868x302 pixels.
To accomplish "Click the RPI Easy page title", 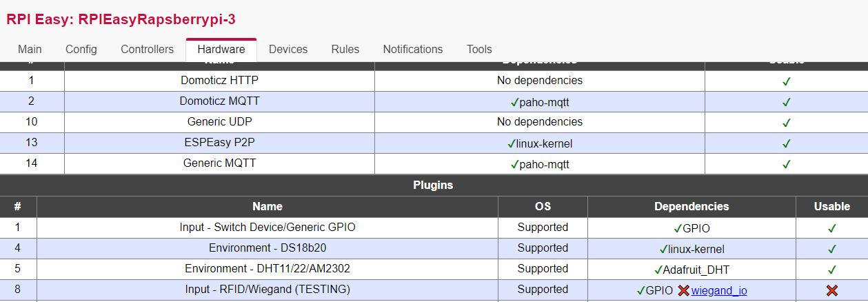I will (121, 19).
